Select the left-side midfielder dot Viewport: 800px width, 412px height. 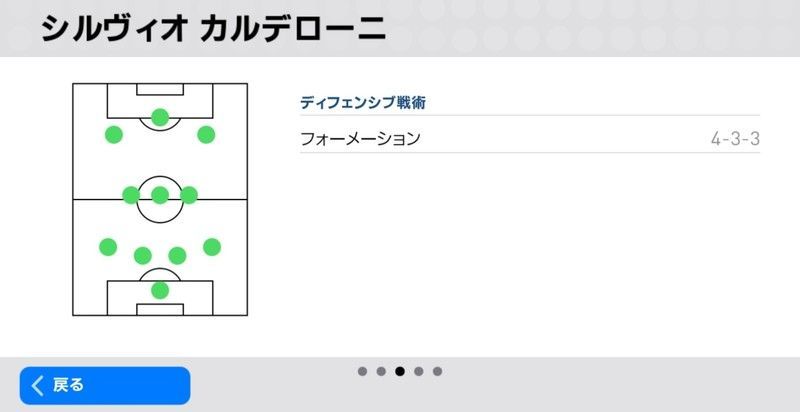point(131,195)
